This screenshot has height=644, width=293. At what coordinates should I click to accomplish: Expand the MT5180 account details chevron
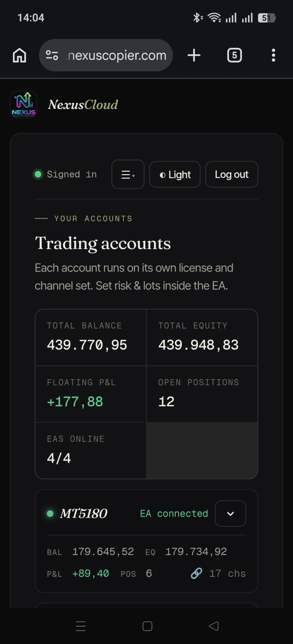230,513
